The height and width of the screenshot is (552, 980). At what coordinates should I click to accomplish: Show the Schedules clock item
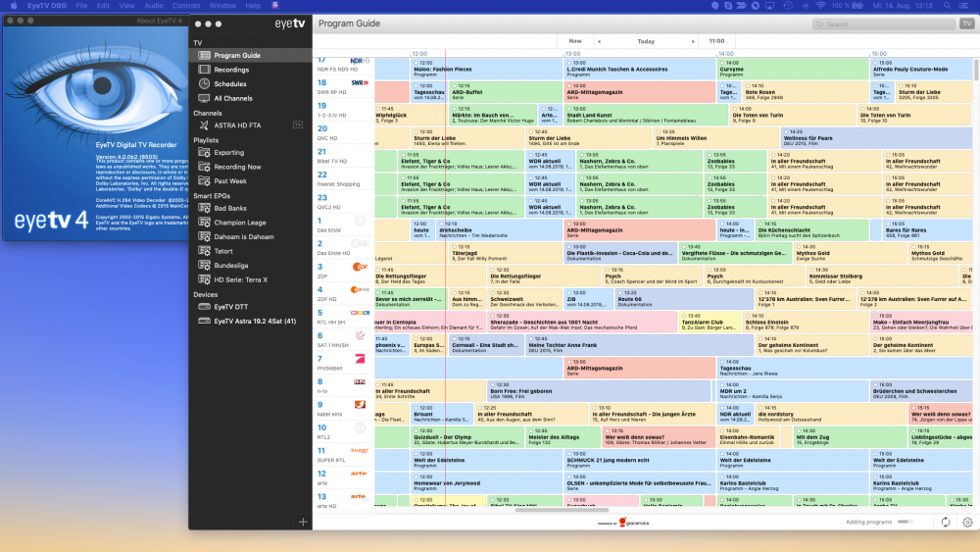[250, 83]
